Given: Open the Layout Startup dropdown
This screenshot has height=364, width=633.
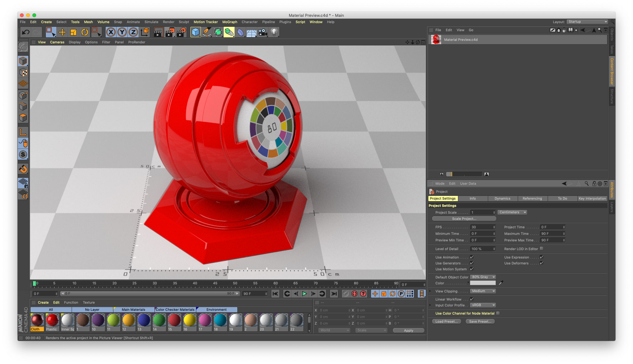Looking at the screenshot, I should pos(587,22).
